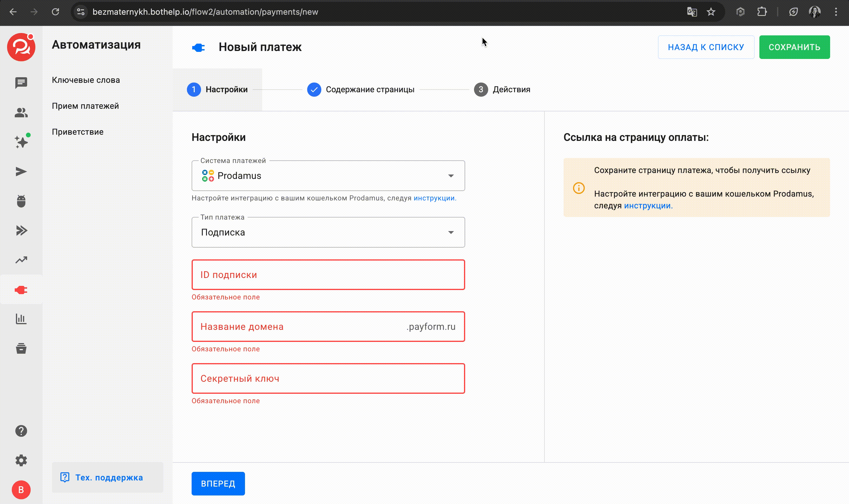This screenshot has width=849, height=504.
Task: Expand the Система платежей Prodamus dropdown
Action: (x=328, y=176)
